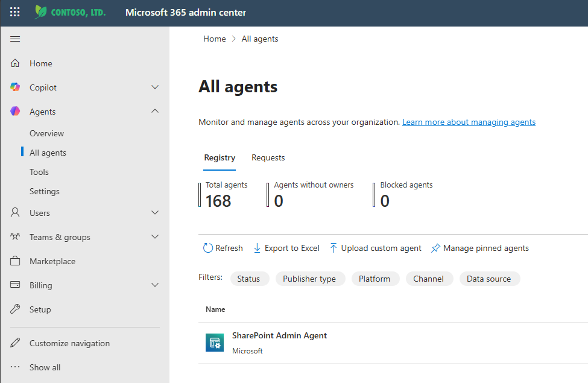Image resolution: width=588 pixels, height=383 pixels.
Task: Click Customize navigation label
Action: (x=70, y=343)
